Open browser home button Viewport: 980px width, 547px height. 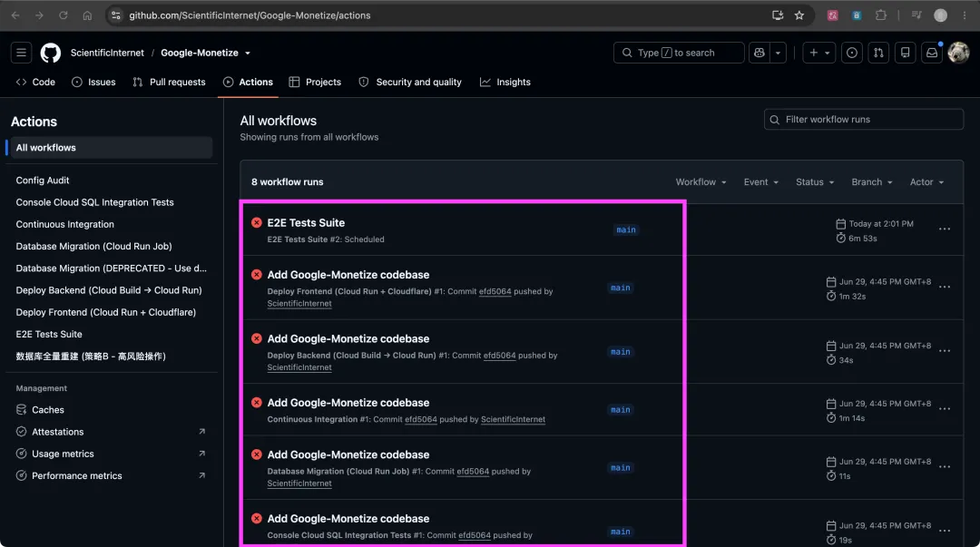[87, 15]
